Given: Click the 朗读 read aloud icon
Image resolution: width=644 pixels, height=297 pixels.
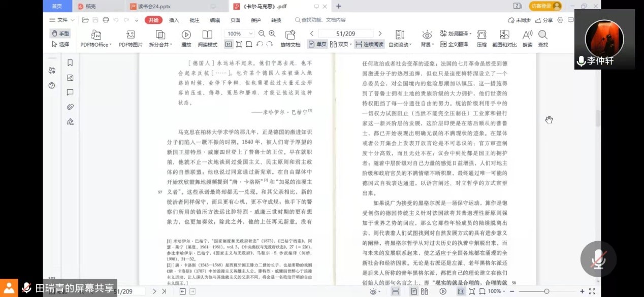Looking at the screenshot, I should [x=527, y=35].
